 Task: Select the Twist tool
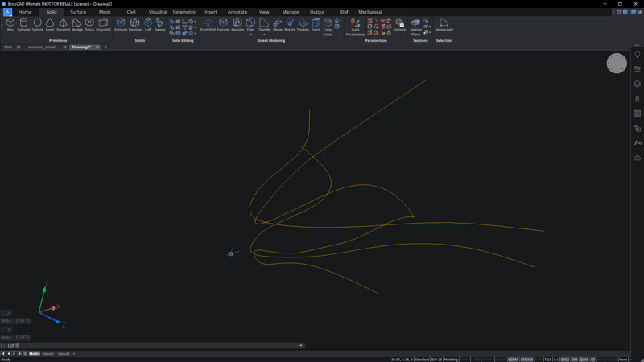(x=316, y=25)
